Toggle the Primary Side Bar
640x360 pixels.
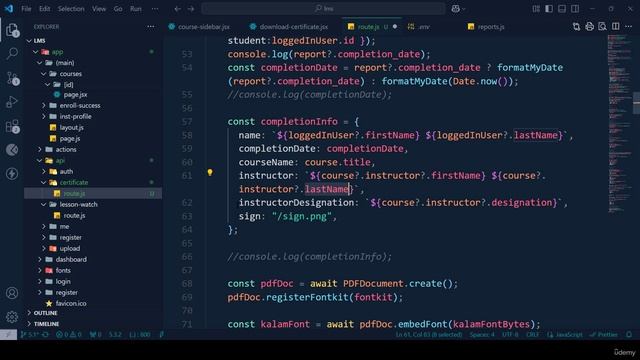(x=549, y=9)
